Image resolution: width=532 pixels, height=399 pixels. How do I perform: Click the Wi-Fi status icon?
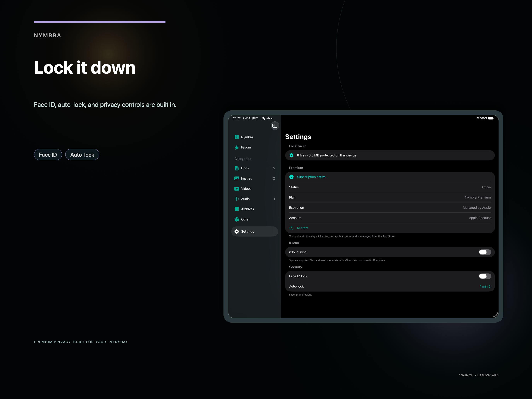tap(478, 118)
